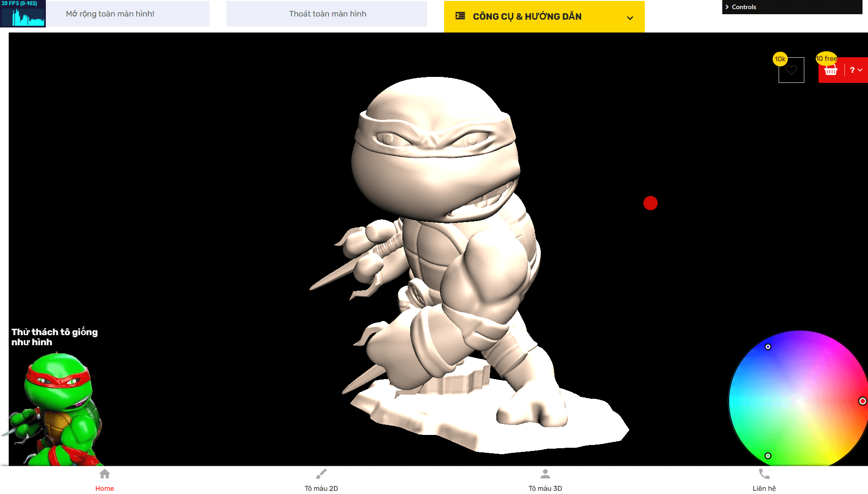Viewport: 868px width, 494px height.
Task: Click the red brush color dot
Action: (x=650, y=203)
